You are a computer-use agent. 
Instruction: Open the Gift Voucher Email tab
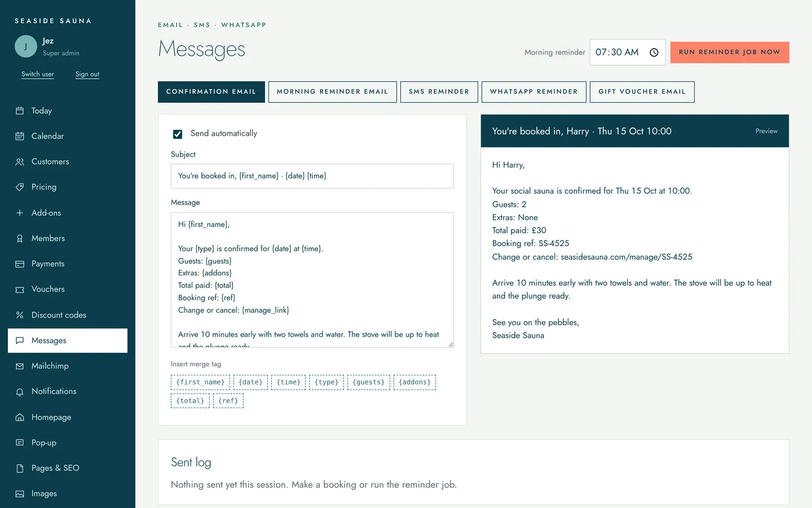point(642,92)
